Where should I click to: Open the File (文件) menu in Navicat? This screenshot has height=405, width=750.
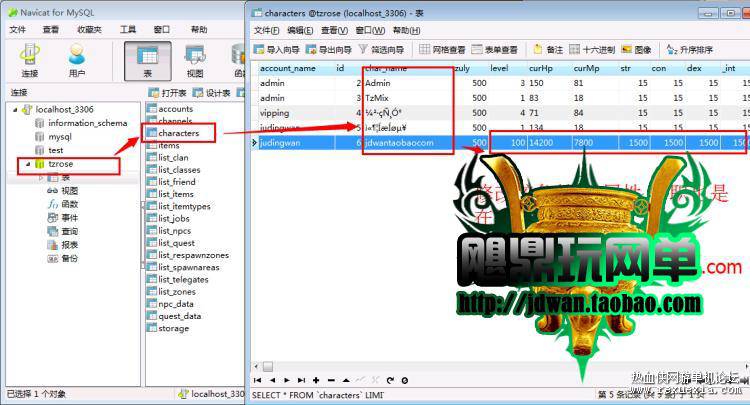tap(18, 29)
